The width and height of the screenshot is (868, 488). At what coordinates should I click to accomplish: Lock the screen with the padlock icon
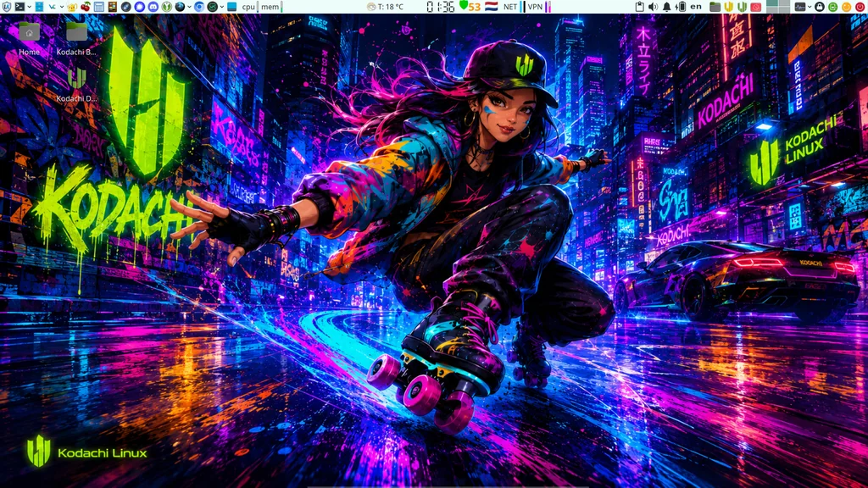click(x=820, y=7)
